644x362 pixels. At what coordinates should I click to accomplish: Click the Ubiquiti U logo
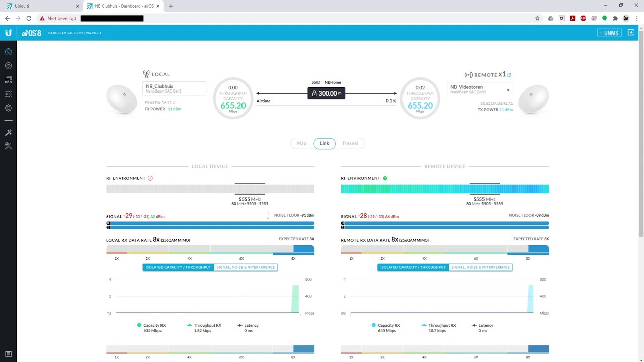pos(8,33)
